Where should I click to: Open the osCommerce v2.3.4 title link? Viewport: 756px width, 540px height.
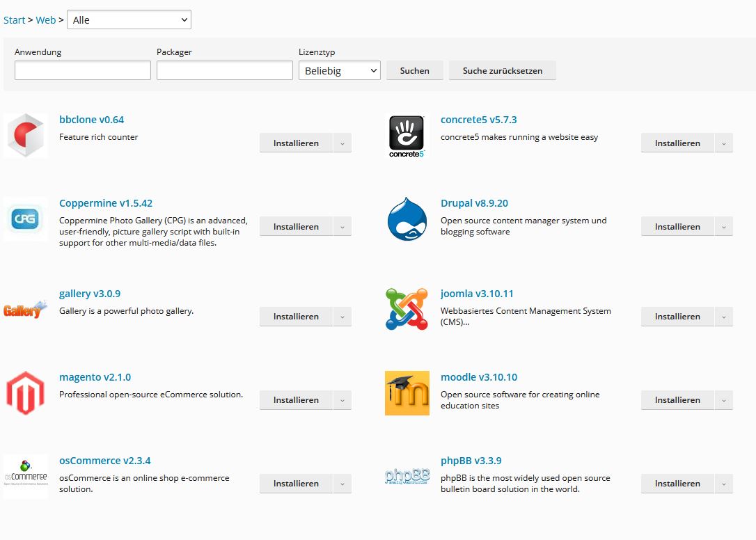(x=104, y=461)
